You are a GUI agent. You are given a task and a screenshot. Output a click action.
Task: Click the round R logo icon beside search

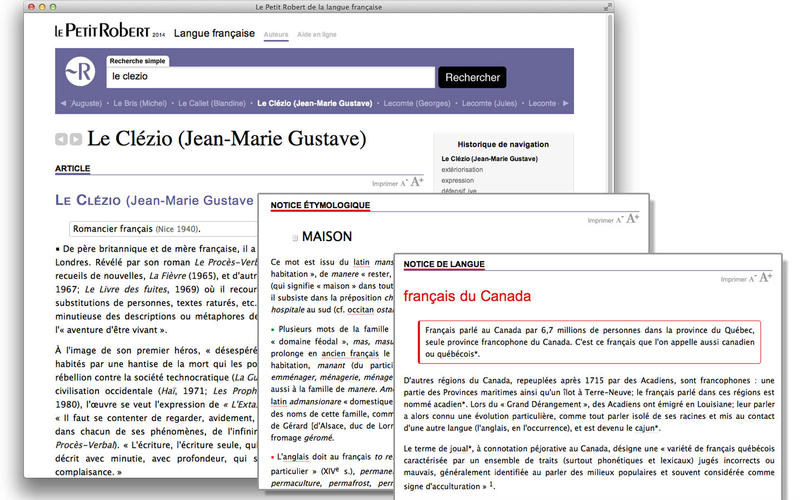(x=80, y=71)
